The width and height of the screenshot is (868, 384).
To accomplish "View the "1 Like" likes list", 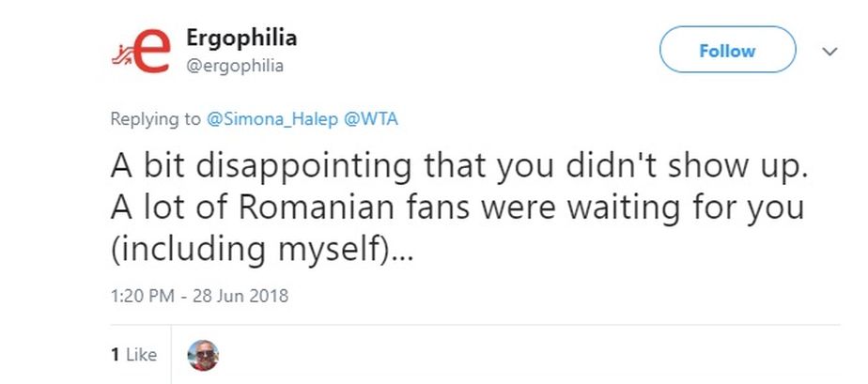I will coord(133,354).
